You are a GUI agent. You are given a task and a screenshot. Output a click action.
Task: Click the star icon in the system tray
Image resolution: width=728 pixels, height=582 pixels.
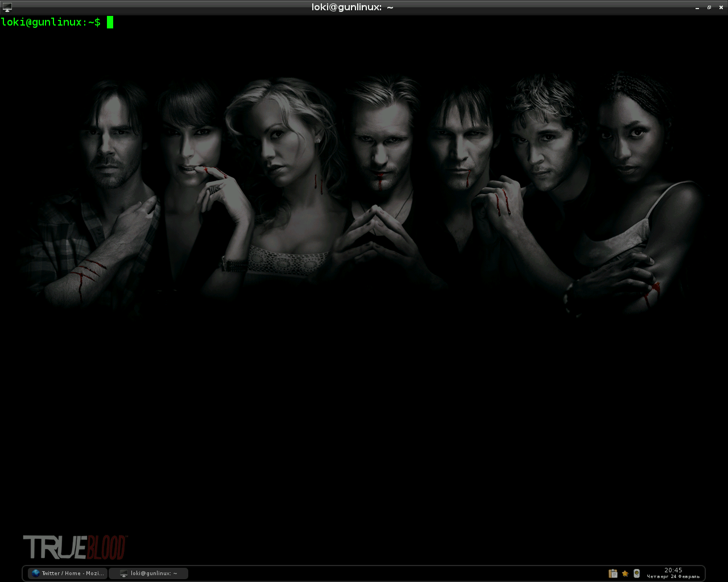(x=625, y=573)
